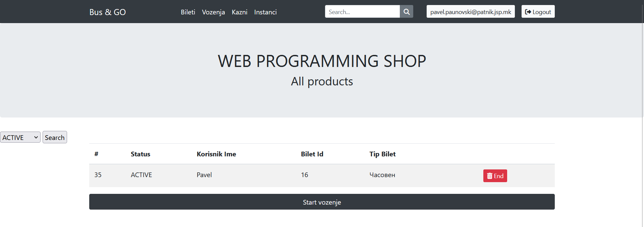Screen dimensions: 644x227
Task: Focus the navbar Search... text field
Action: tap(362, 12)
